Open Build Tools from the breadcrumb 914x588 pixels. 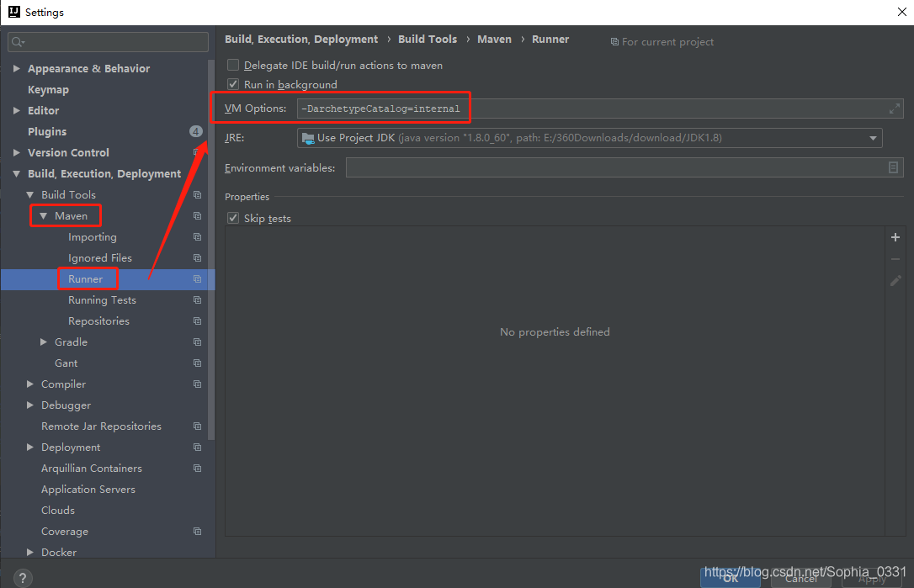pyautogui.click(x=428, y=39)
